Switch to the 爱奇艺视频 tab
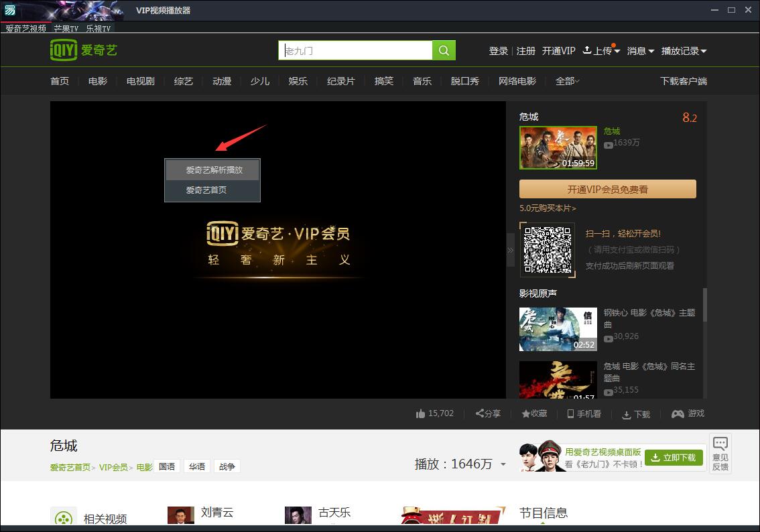The width and height of the screenshot is (760, 532). (x=25, y=28)
